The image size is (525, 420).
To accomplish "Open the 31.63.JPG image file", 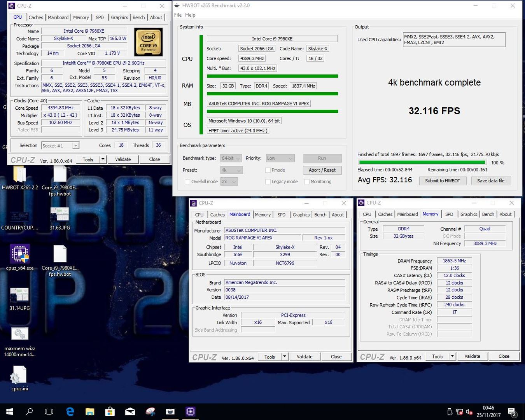I will 60,219.
